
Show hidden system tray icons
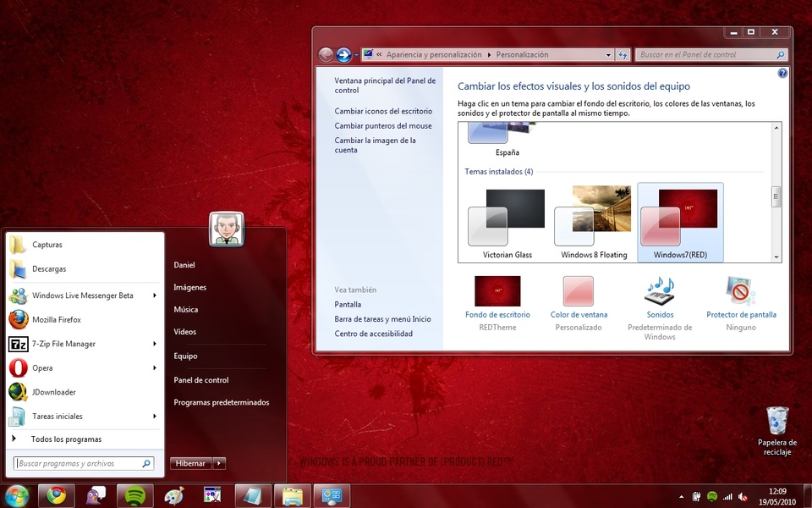(682, 496)
